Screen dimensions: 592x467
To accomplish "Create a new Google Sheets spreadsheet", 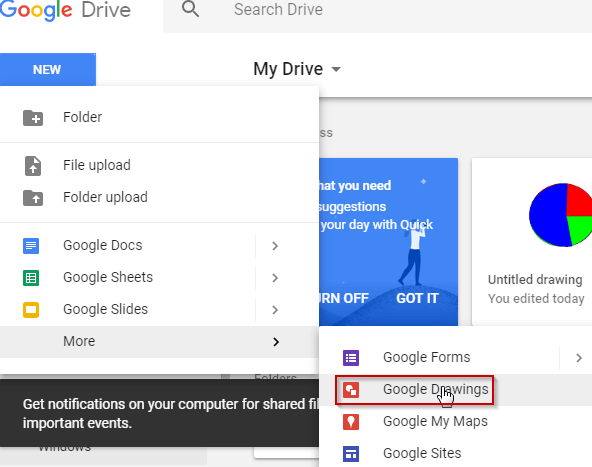I will [128, 277].
